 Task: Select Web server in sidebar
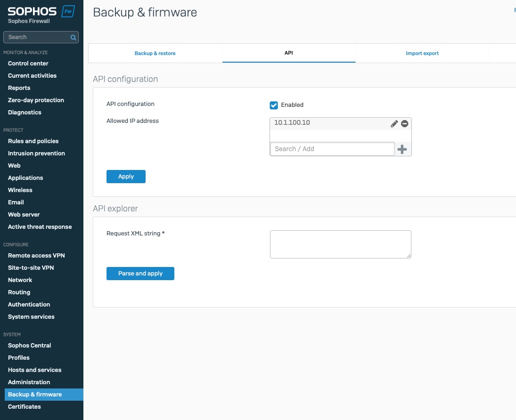tap(24, 214)
